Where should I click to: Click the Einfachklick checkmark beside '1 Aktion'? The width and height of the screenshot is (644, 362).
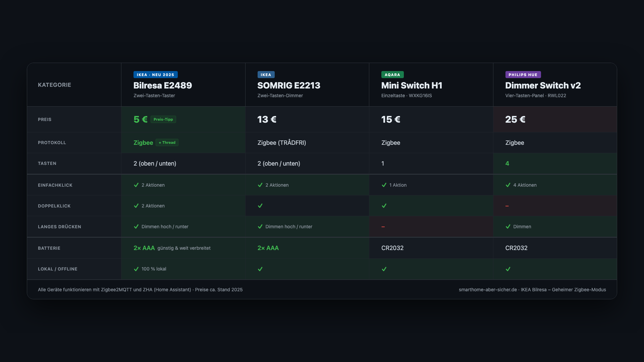(384, 185)
